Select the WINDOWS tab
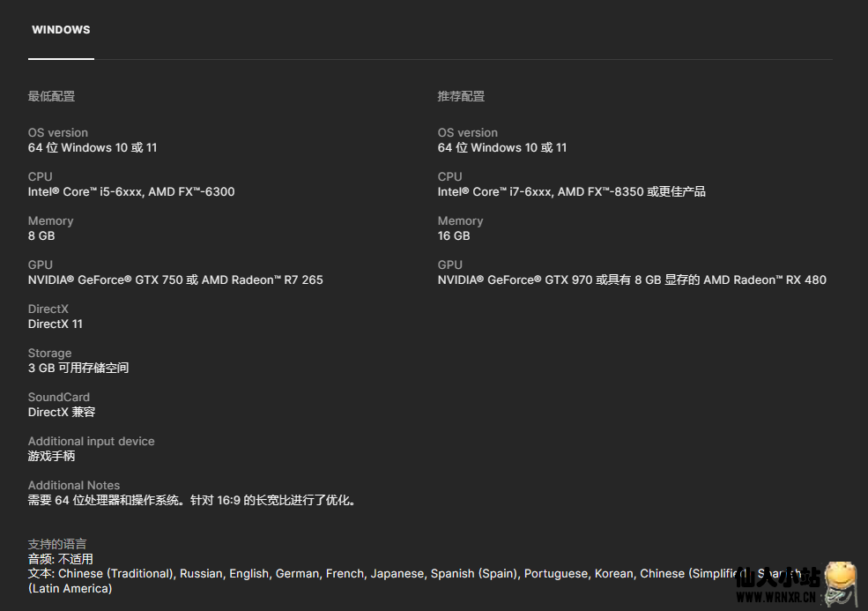 point(61,30)
